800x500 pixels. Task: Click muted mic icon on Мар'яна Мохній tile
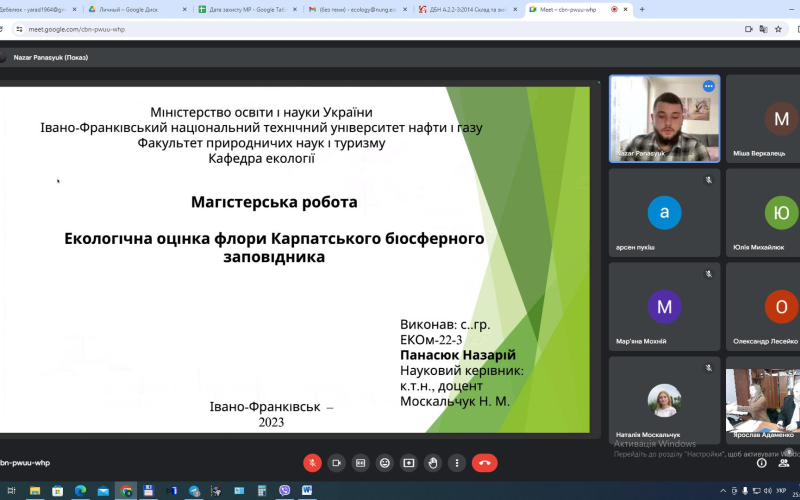point(709,274)
